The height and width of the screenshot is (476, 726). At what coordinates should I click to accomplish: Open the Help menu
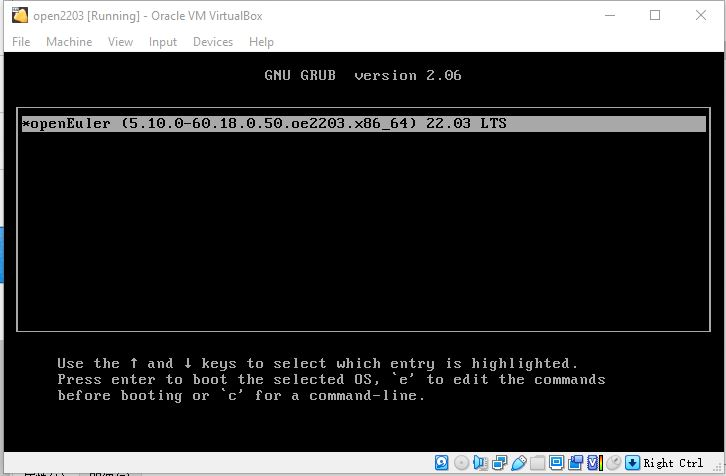[261, 42]
